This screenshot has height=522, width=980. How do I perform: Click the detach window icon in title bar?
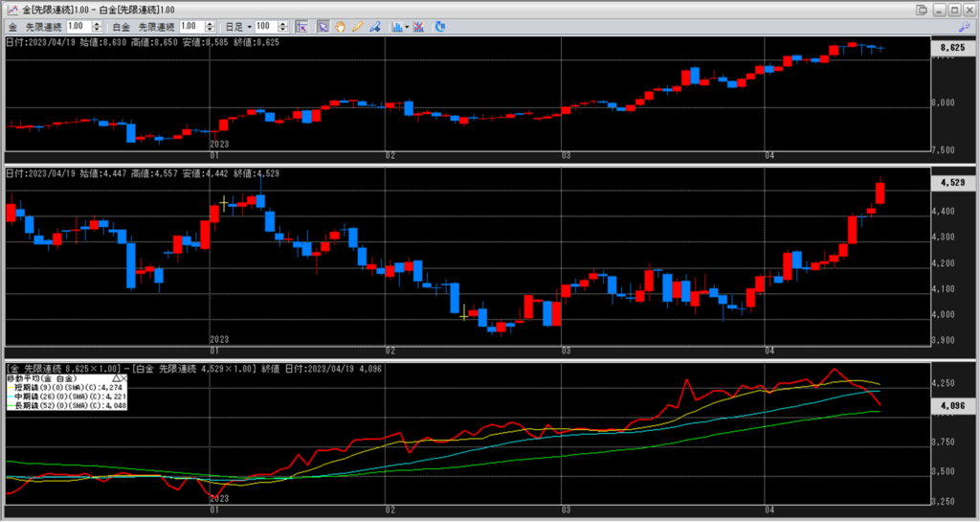click(922, 9)
